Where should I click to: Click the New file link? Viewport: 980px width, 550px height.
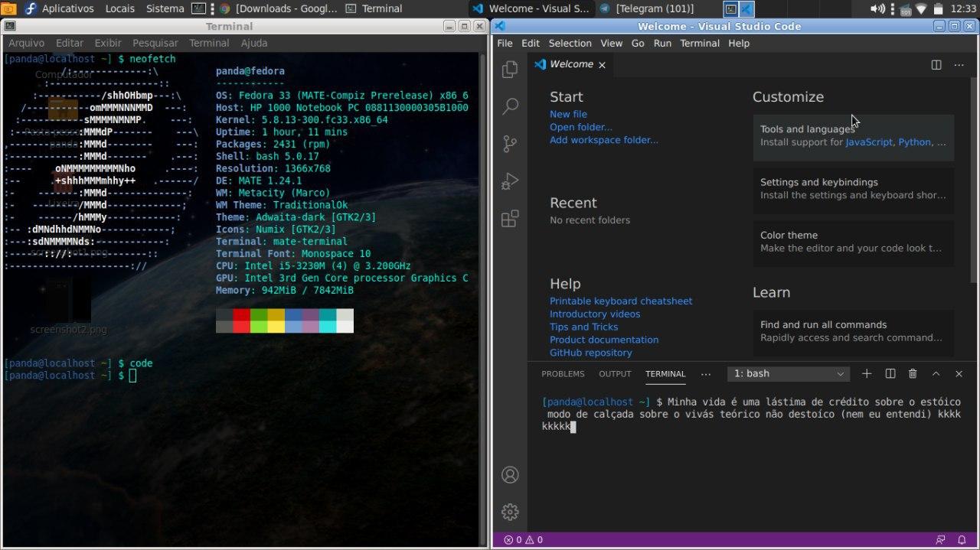coord(568,114)
